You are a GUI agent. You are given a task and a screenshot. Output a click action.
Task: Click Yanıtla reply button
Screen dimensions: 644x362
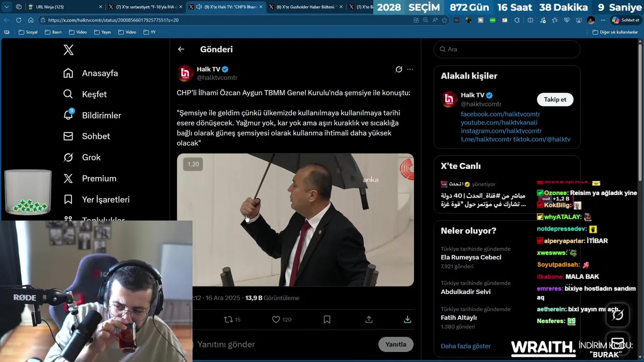(395, 344)
